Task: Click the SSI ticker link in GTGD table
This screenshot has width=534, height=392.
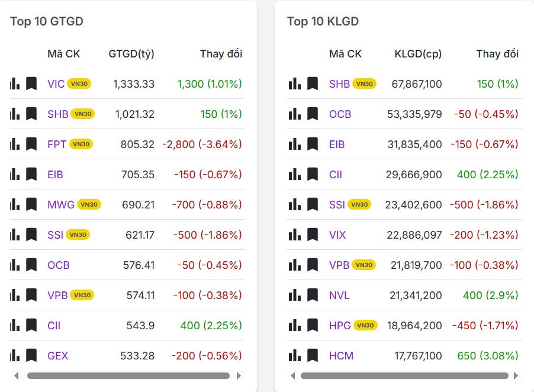Action: [55, 234]
